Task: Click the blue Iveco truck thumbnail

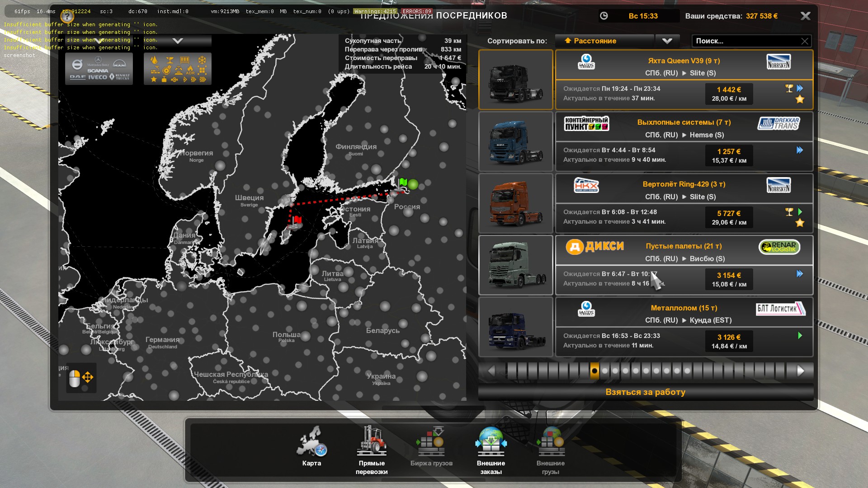Action: pos(516,141)
